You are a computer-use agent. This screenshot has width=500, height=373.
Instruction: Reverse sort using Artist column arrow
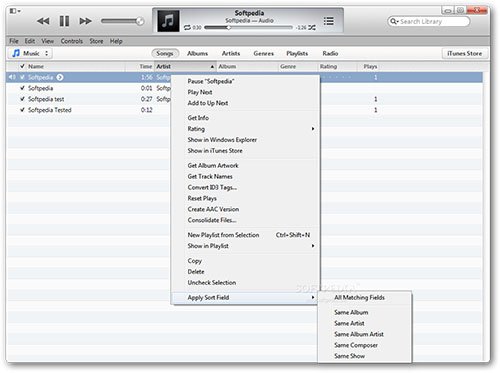coord(212,67)
